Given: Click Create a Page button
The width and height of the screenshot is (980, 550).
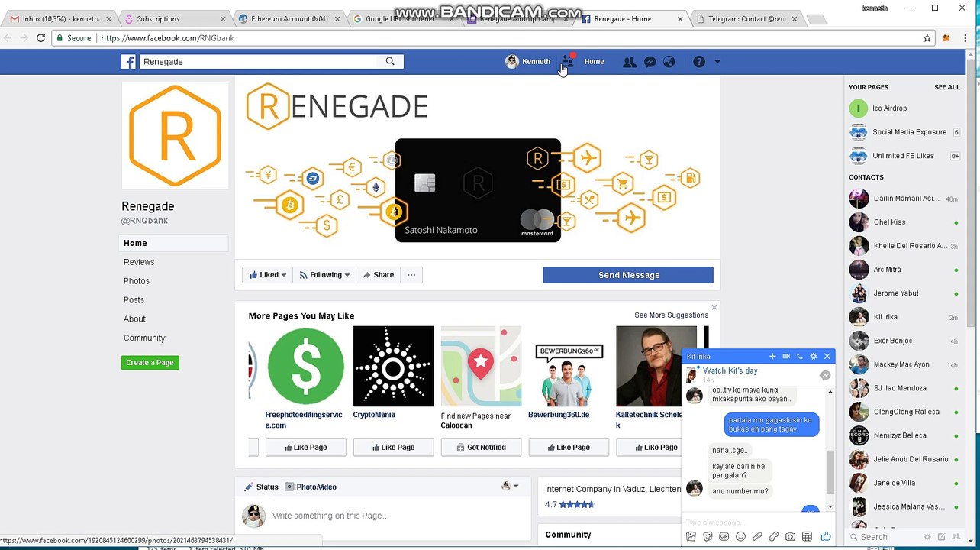Looking at the screenshot, I should pyautogui.click(x=150, y=363).
